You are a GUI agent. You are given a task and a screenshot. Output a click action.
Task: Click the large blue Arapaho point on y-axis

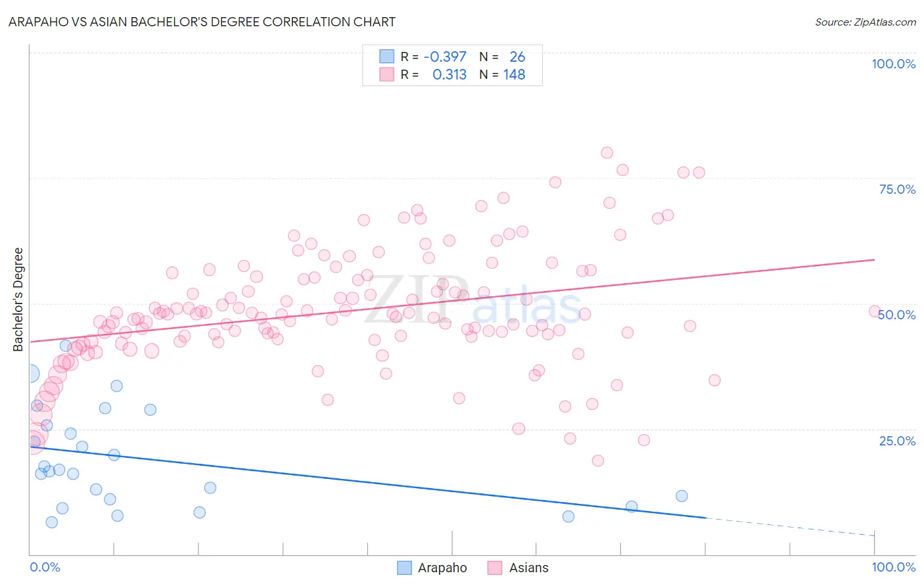30,374
